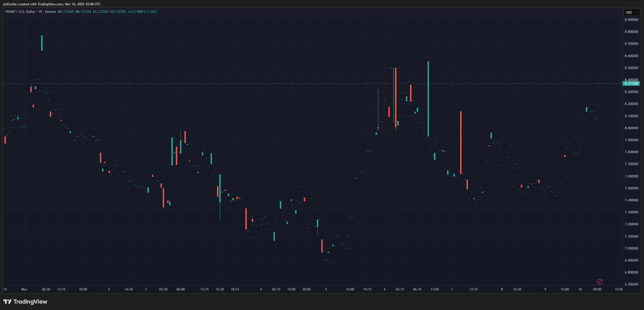The height and width of the screenshot is (310, 644).
Task: Click the 8.900000 price axis label
Action: pyautogui.click(x=631, y=20)
